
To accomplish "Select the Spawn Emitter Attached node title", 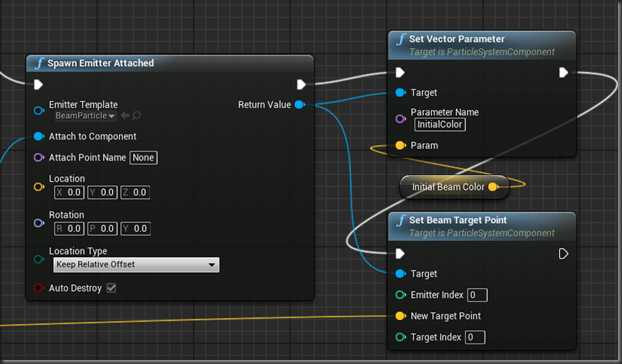I will pos(101,63).
